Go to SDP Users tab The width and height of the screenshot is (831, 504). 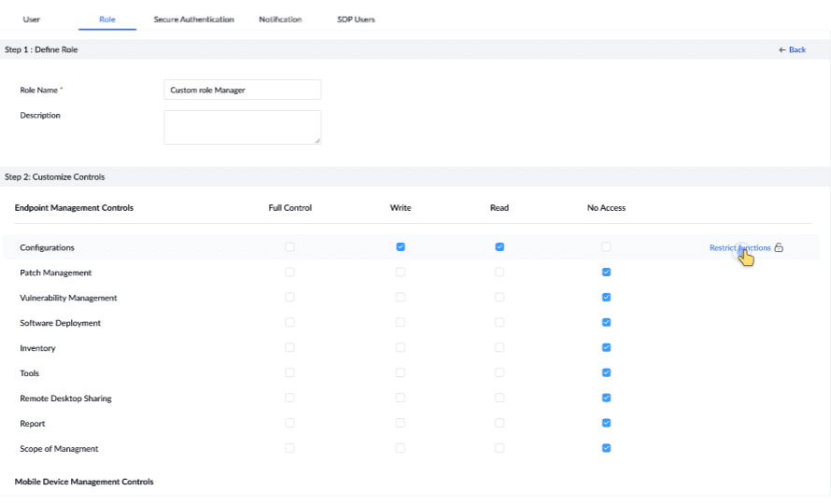(356, 20)
